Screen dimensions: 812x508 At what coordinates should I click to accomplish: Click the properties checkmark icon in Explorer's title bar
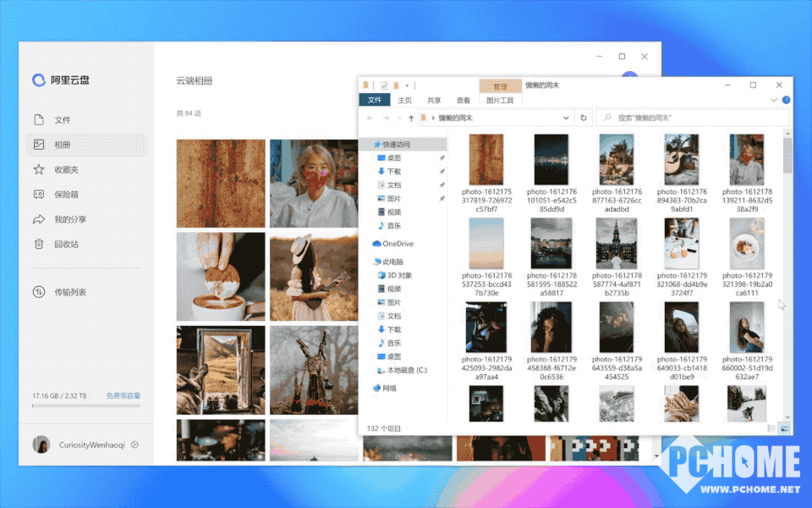pyautogui.click(x=384, y=86)
